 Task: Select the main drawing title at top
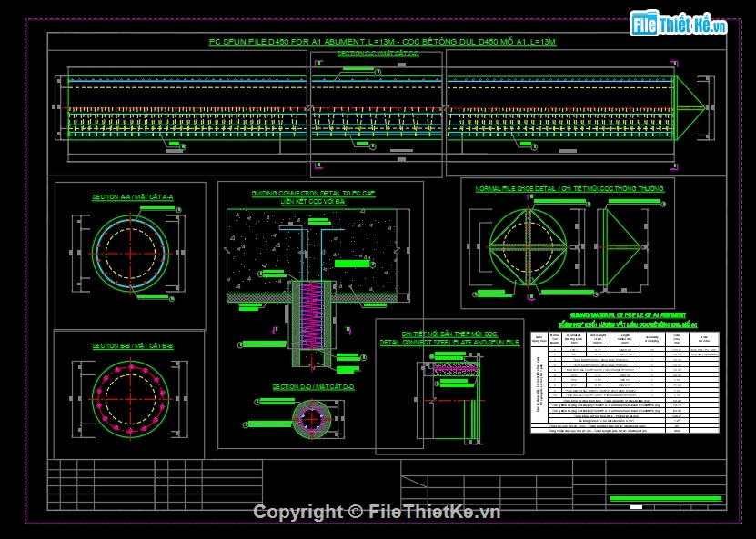click(x=381, y=42)
